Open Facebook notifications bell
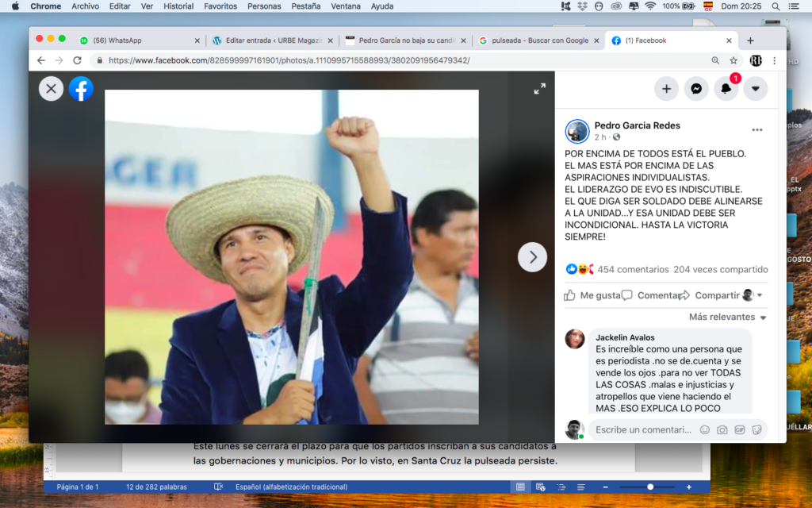This screenshot has height=508, width=812. point(726,89)
